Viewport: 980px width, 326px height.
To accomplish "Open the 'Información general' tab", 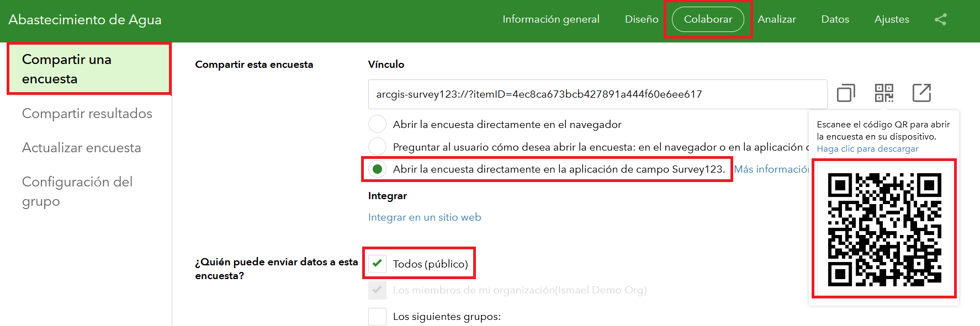I will 550,19.
